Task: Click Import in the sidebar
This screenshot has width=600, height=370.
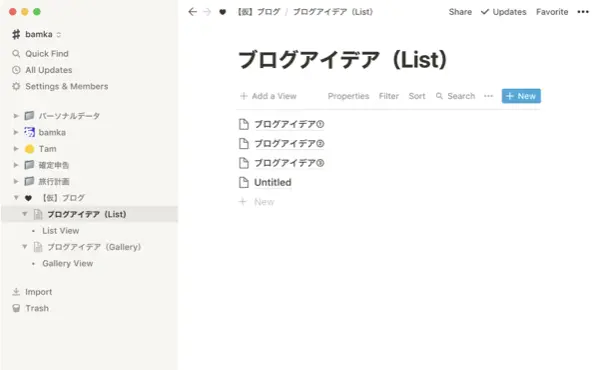Action: [x=39, y=292]
